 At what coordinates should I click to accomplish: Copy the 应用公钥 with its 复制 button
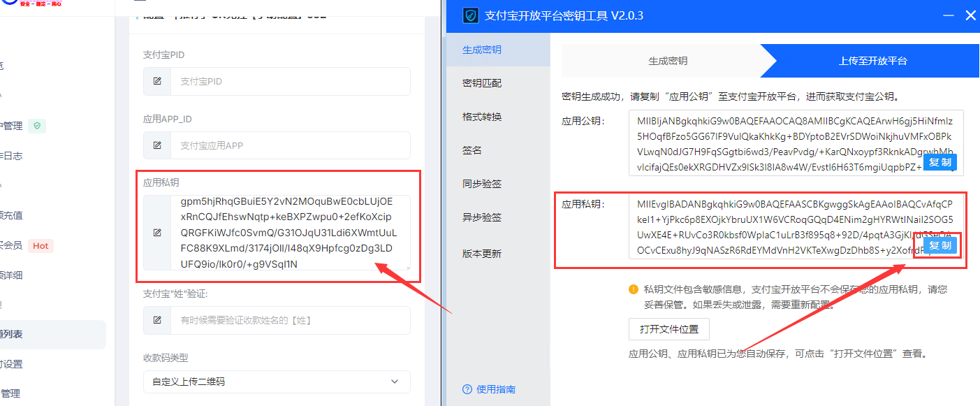pos(940,161)
